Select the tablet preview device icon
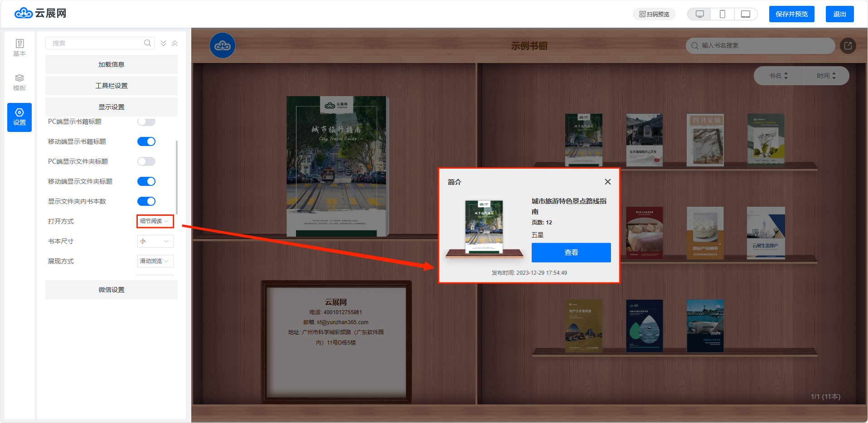The image size is (868, 423). 745,14
